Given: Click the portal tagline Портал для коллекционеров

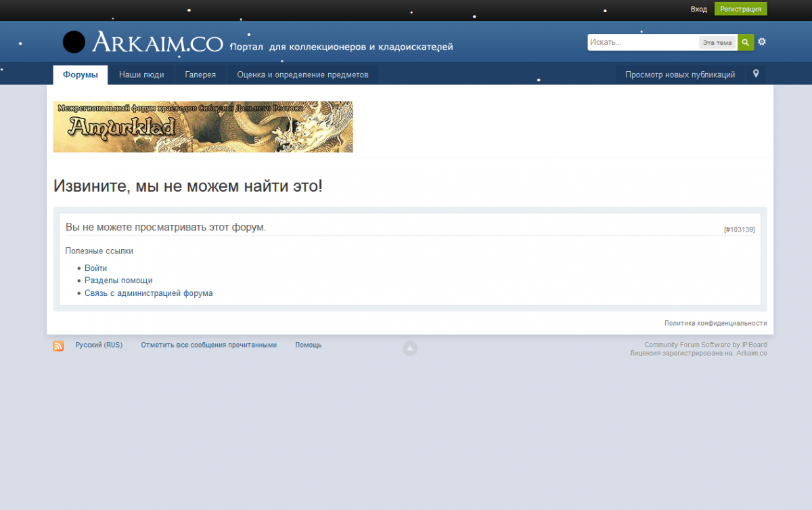Looking at the screenshot, I should [342, 47].
